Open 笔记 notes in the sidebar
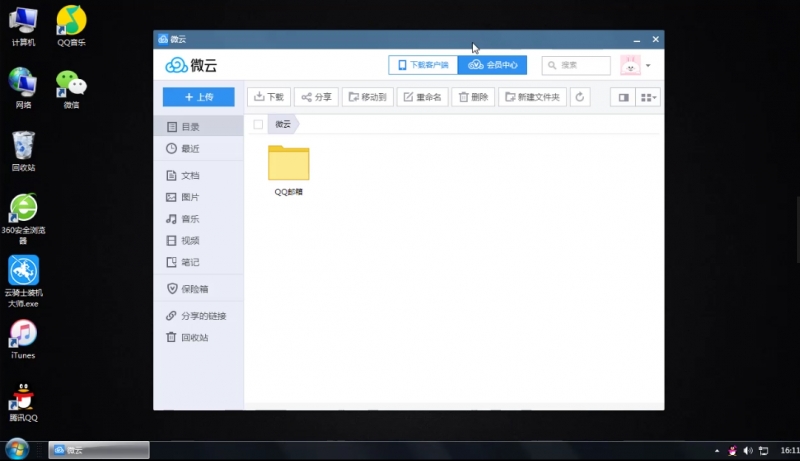The height and width of the screenshot is (461, 800). (x=198, y=262)
